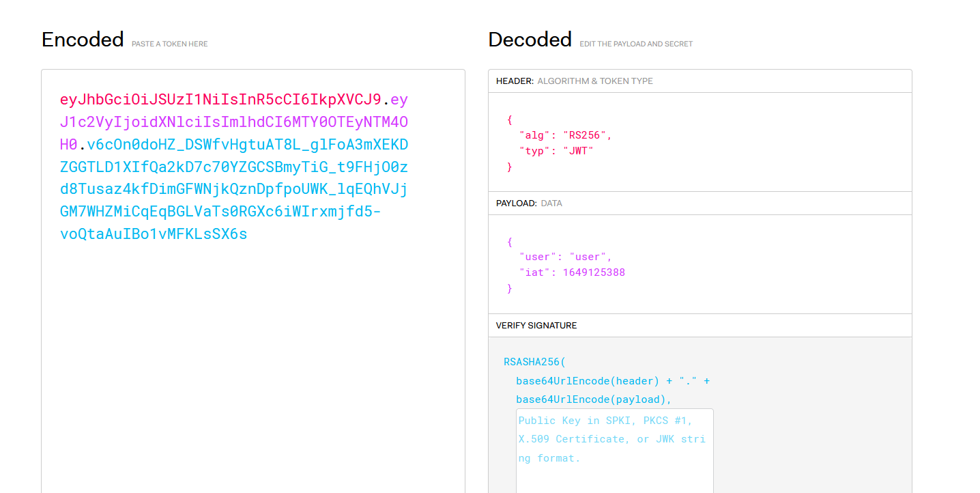
Task: Click the "user": "user" line
Action: (566, 257)
